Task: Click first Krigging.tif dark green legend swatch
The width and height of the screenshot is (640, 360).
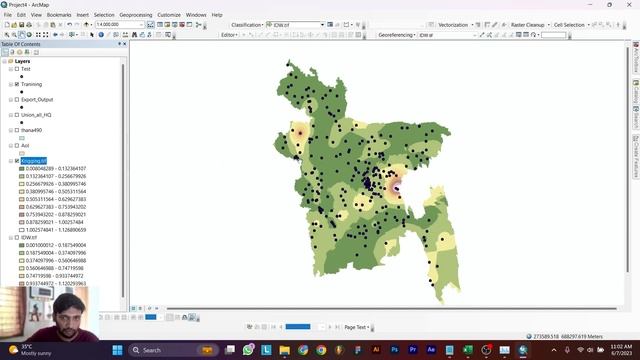Action: [22, 169]
